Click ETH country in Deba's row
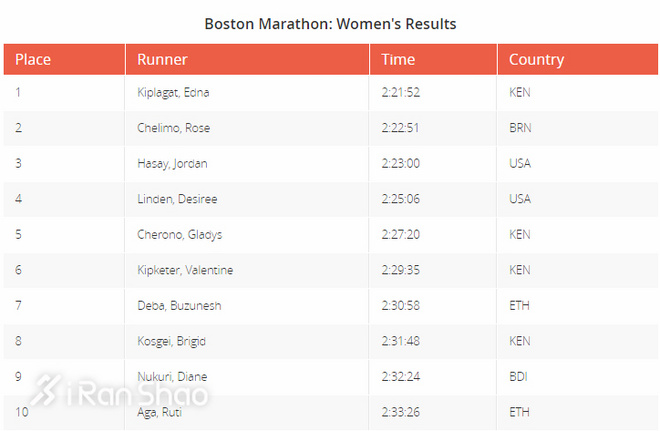The width and height of the screenshot is (660, 431). [x=519, y=306]
